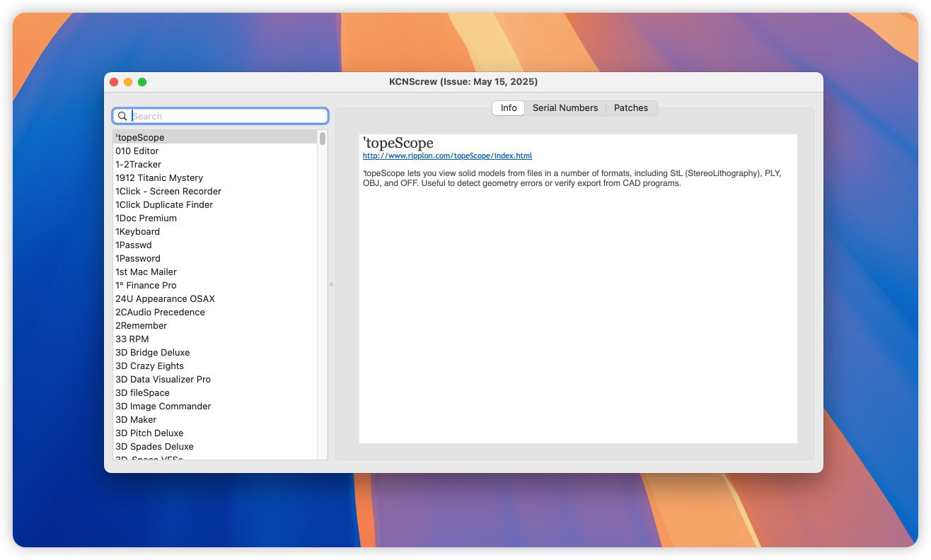Select the 1Passwd entry
The height and width of the screenshot is (560, 931).
tap(216, 245)
